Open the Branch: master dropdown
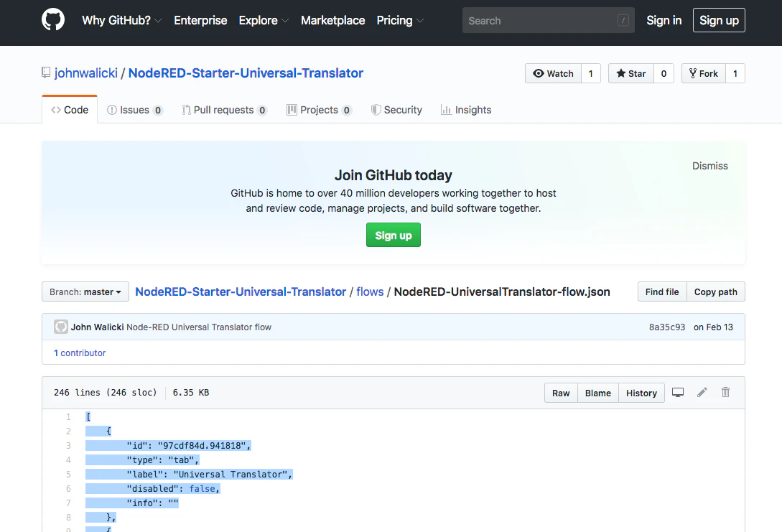This screenshot has height=532, width=782. 85,291
